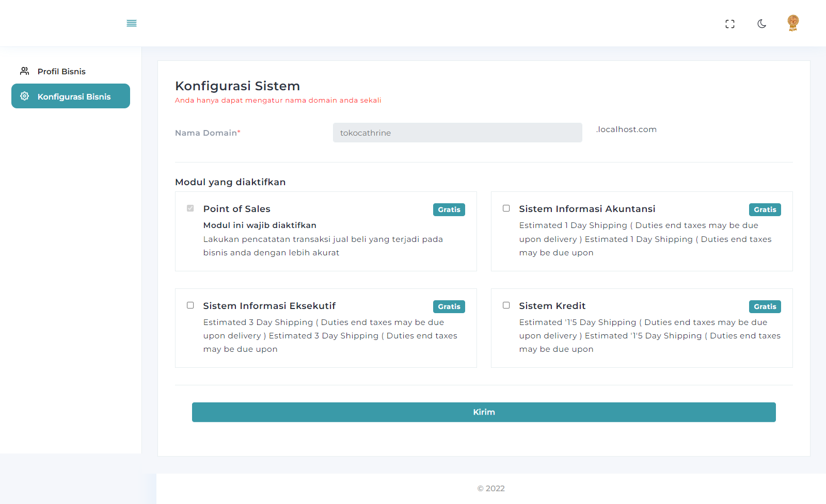Click the Konfigurasi Bisnis gear icon
Viewport: 826px width, 504px height.
click(24, 96)
